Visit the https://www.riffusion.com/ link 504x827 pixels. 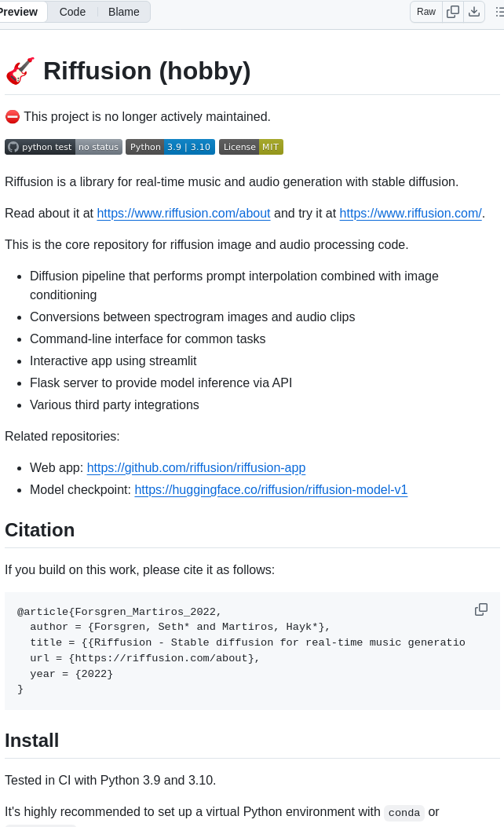pos(411,213)
